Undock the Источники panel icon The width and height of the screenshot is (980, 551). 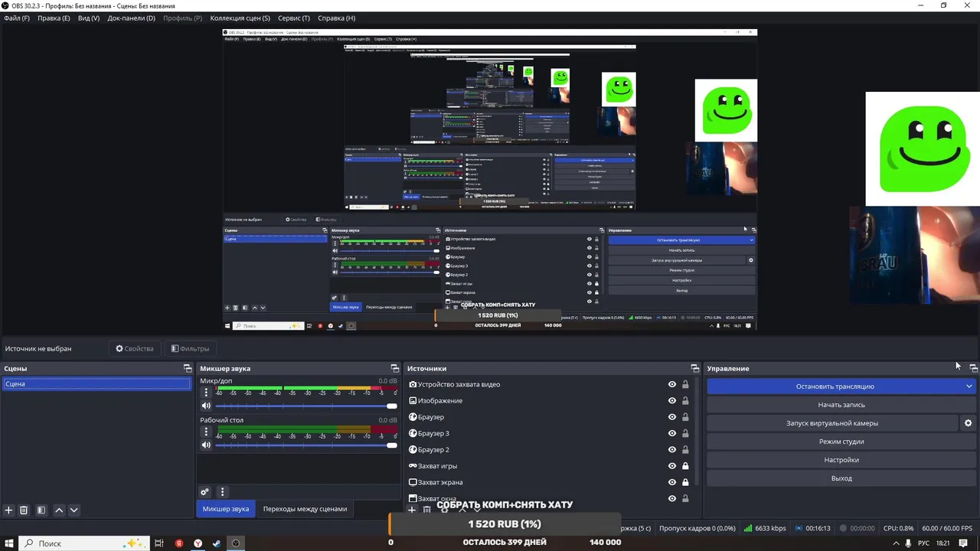(695, 368)
